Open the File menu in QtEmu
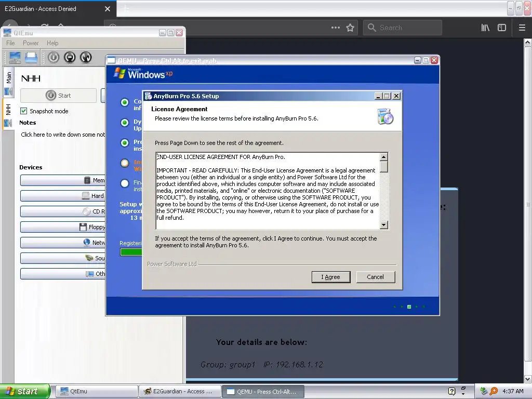The image size is (532, 399). coord(10,43)
